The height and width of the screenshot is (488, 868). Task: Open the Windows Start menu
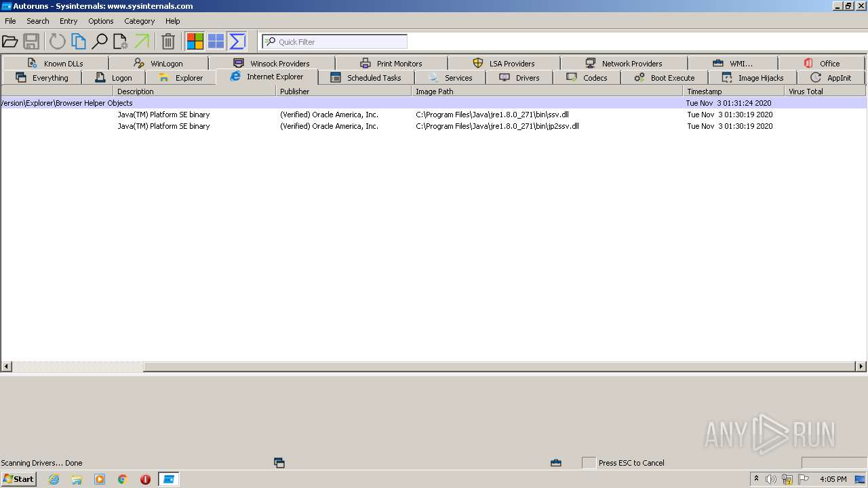18,479
